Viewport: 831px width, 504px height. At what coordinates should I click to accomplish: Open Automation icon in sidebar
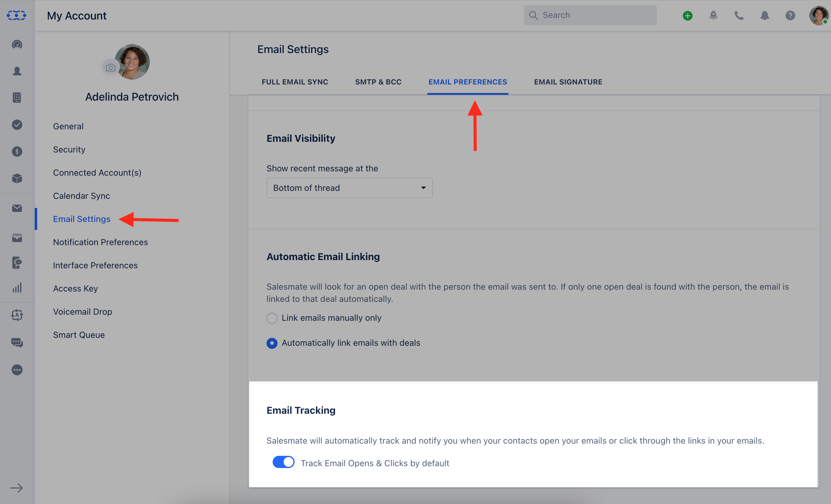pos(17,316)
